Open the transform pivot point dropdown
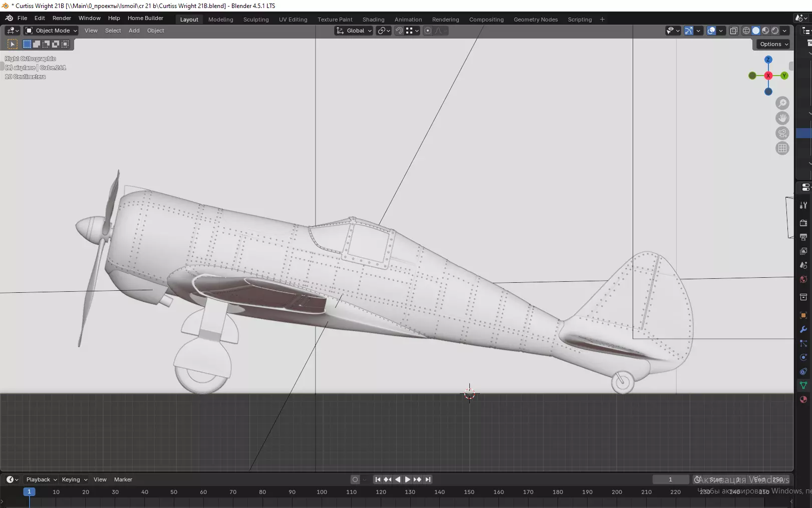Screen dimensions: 812x508 (384, 31)
